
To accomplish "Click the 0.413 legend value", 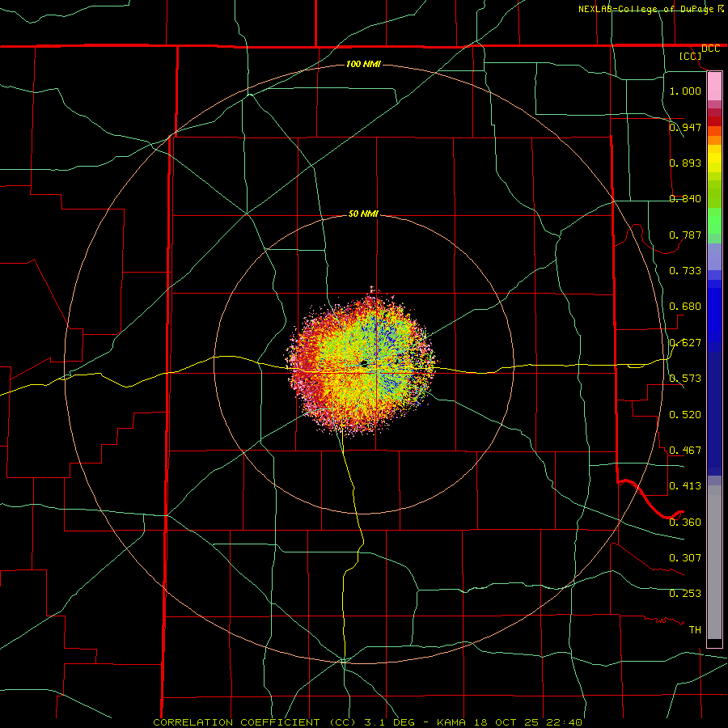I will [685, 485].
